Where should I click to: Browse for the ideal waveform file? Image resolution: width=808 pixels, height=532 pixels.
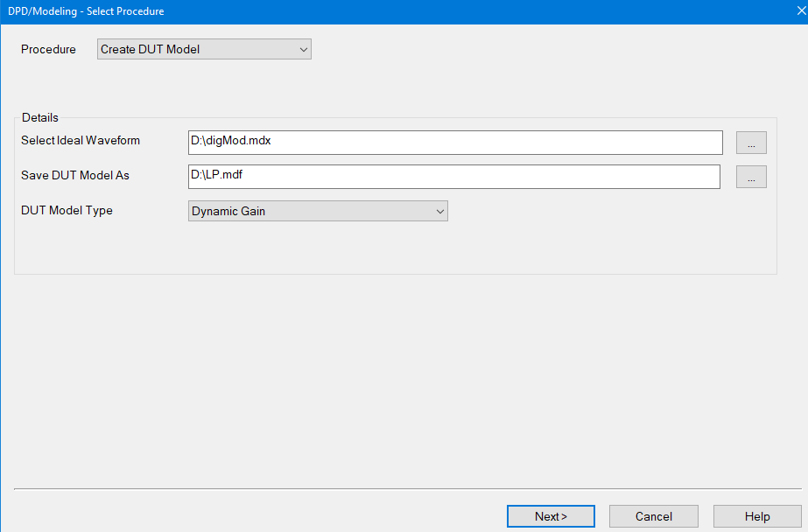click(x=751, y=143)
